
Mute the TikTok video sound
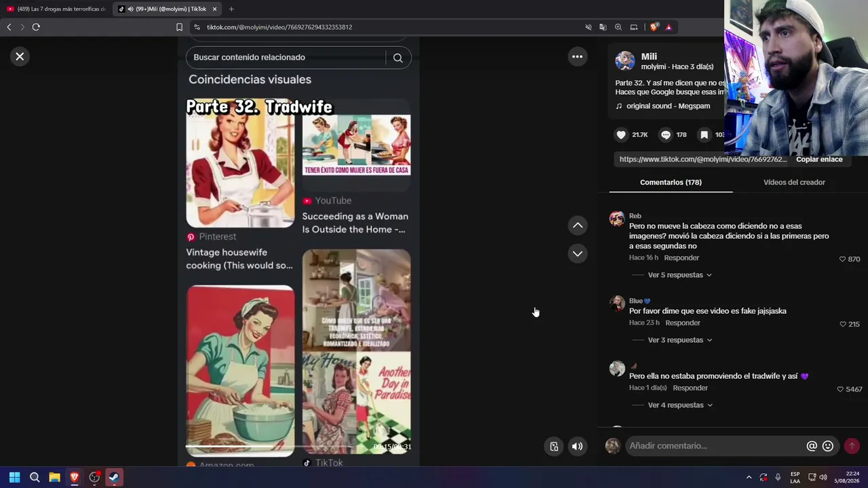(577, 446)
